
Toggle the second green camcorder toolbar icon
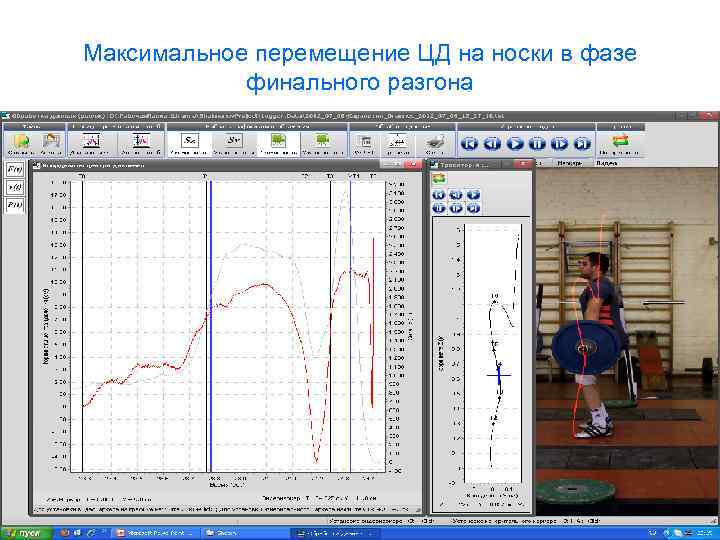tap(323, 141)
